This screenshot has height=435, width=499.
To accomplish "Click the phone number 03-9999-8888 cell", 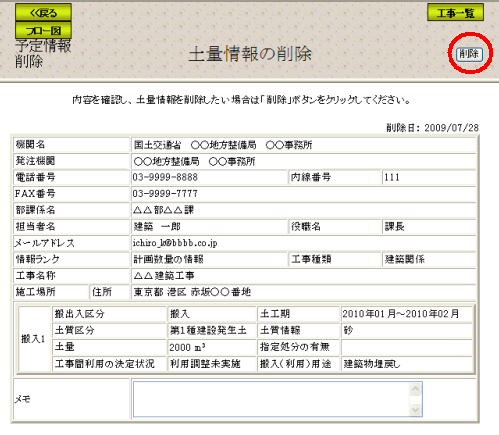I will (209, 177).
